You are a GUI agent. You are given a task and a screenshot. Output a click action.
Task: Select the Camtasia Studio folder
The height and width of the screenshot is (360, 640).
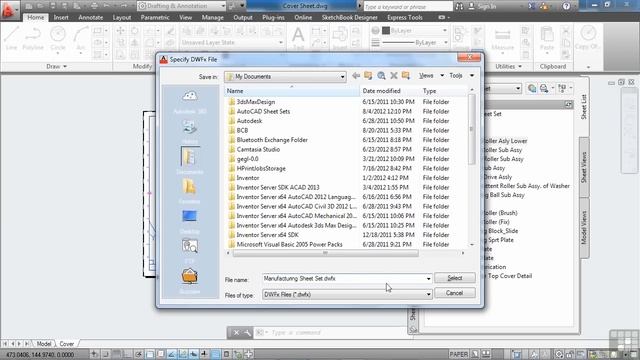coord(258,149)
